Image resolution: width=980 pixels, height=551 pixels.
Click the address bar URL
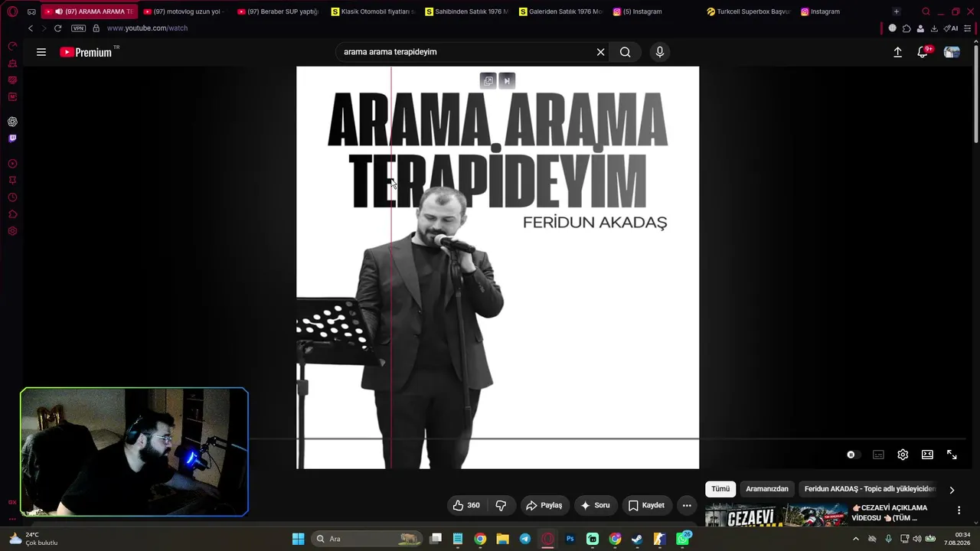(147, 28)
